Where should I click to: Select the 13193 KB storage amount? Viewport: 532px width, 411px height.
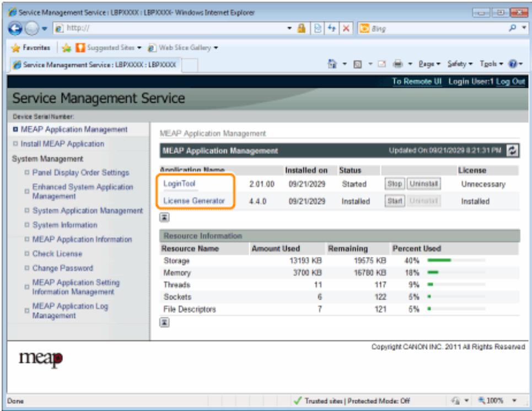(x=305, y=260)
